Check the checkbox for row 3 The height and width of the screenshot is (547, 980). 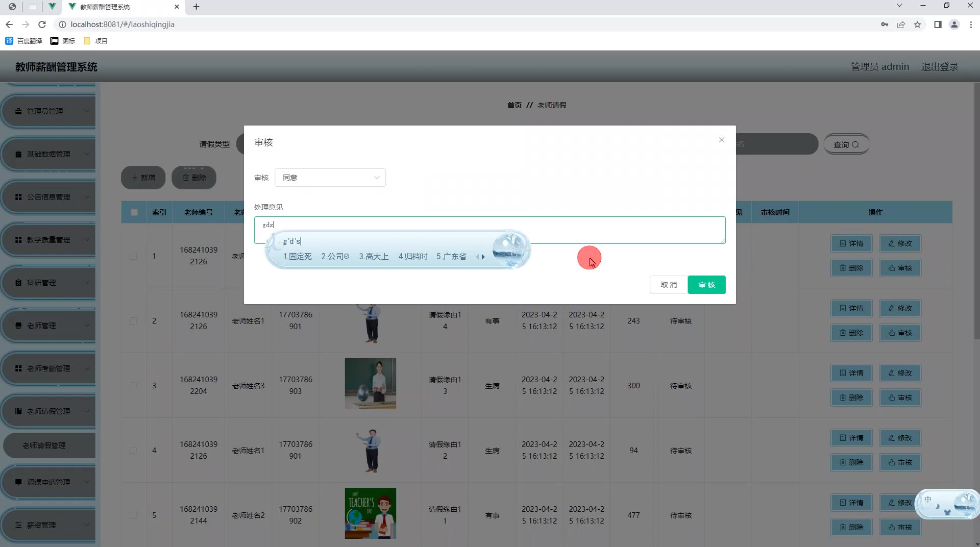133,386
